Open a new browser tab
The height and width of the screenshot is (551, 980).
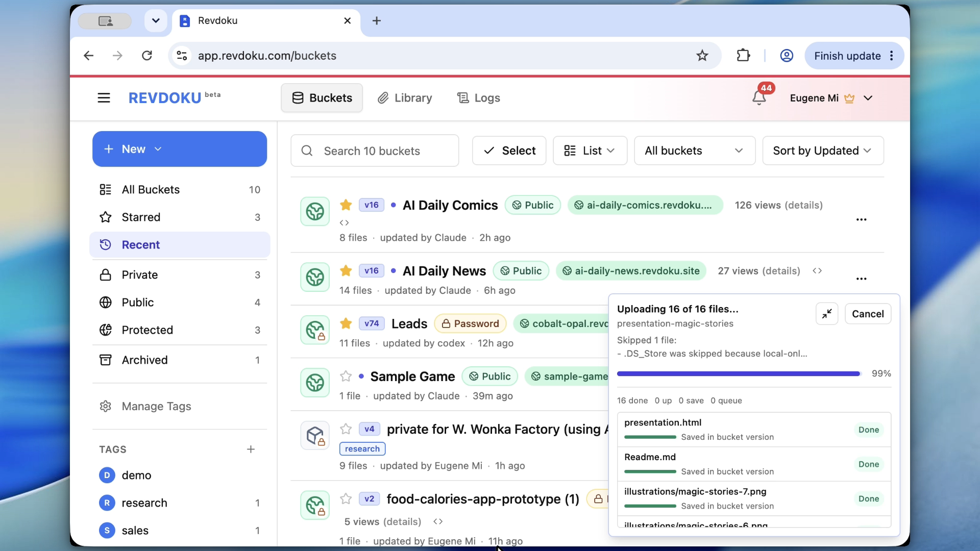click(377, 21)
